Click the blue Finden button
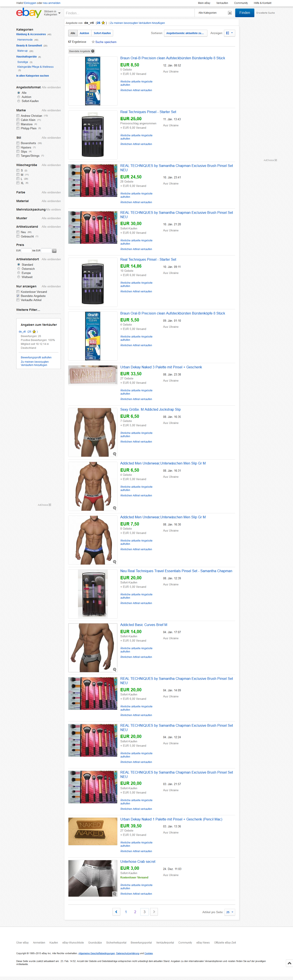 [245, 13]
